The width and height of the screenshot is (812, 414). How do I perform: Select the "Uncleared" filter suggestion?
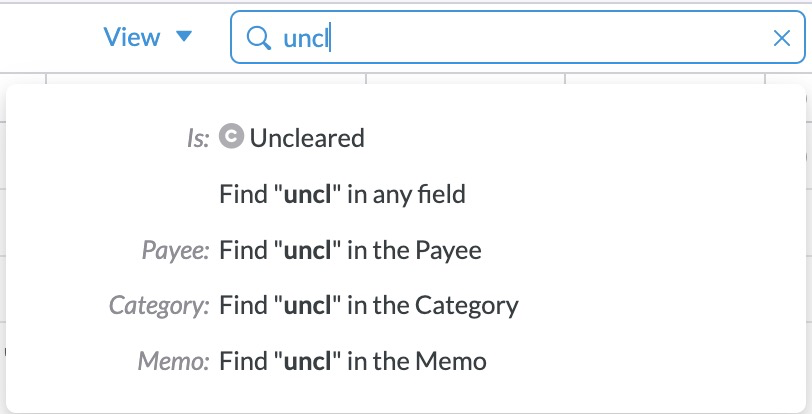(307, 138)
